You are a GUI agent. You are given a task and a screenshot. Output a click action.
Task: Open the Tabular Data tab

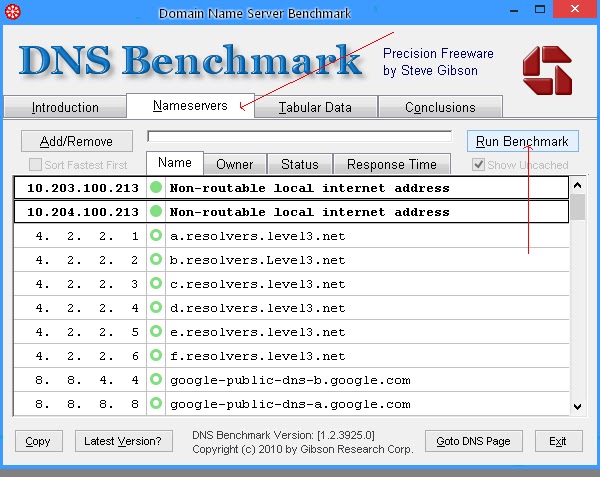[x=315, y=107]
